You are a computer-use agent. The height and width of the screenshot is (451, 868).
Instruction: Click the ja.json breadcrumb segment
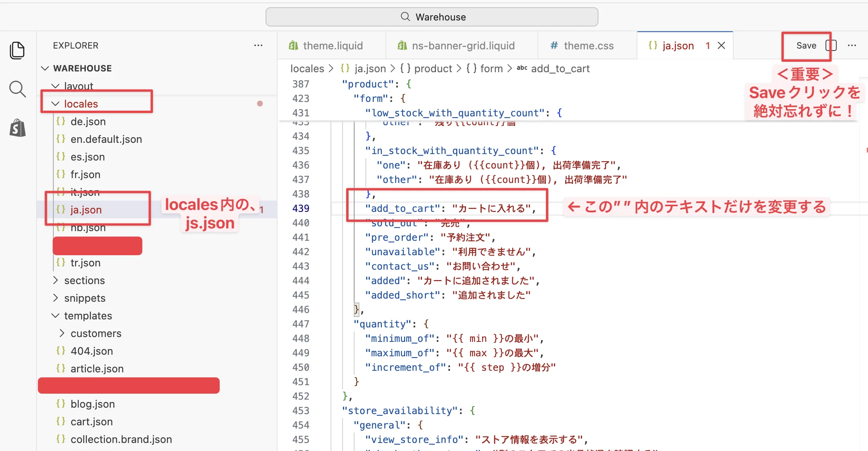pos(370,69)
